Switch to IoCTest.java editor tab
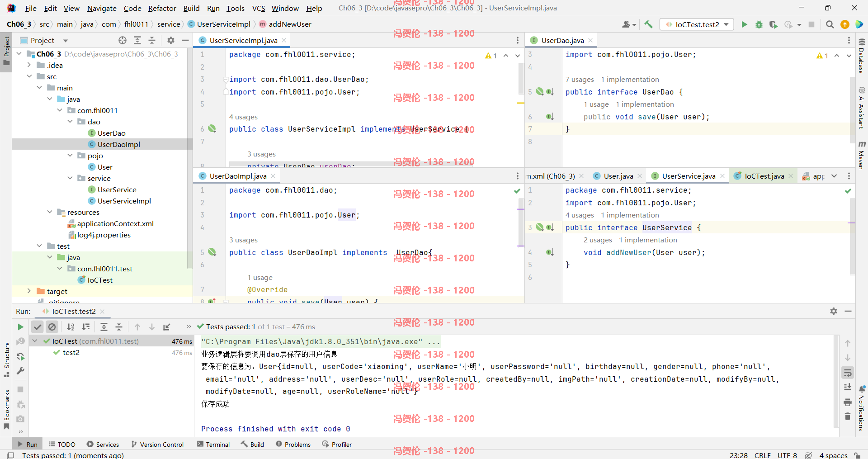This screenshot has width=868, height=459. click(764, 176)
